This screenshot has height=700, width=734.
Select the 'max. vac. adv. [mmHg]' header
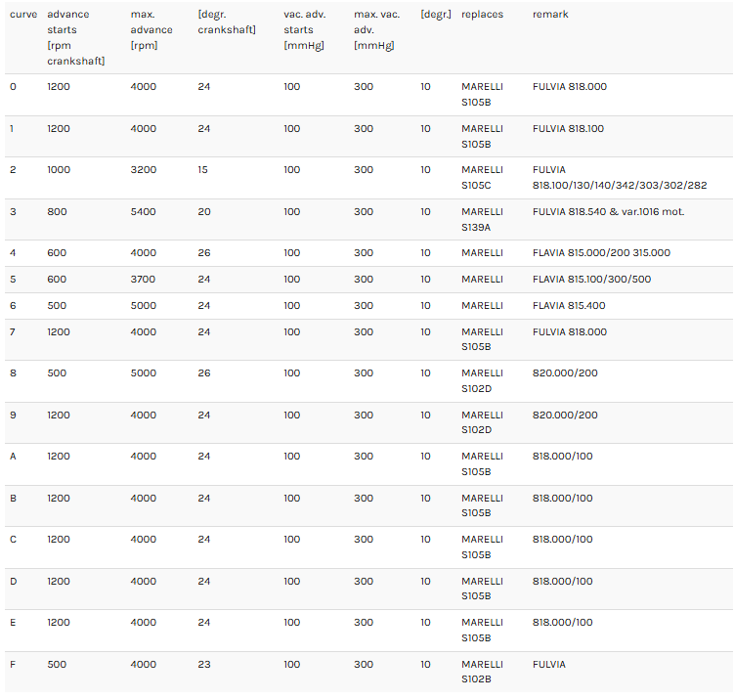377,30
